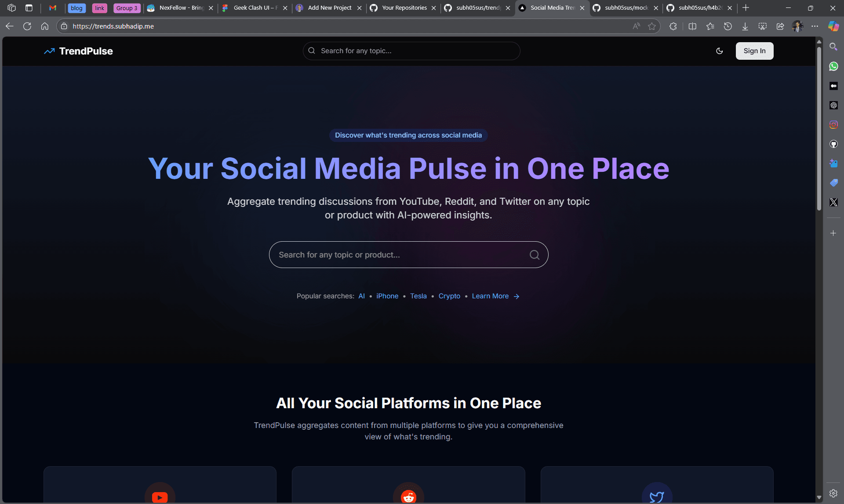This screenshot has height=504, width=844.
Task: Toggle dark mode with the moon icon
Action: coord(719,51)
